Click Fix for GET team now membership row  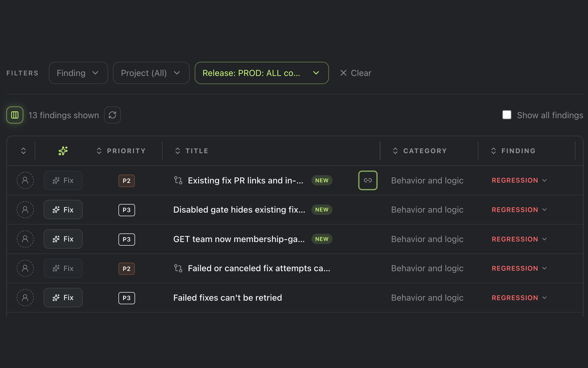click(63, 239)
